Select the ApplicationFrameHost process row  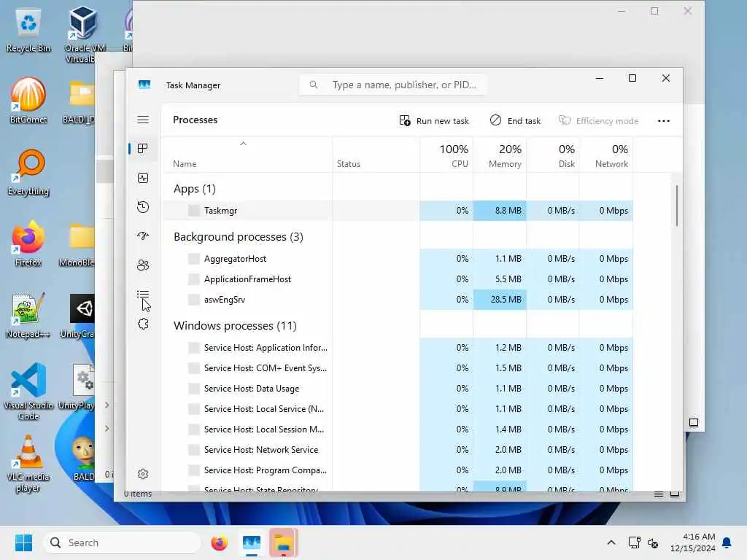[398, 279]
